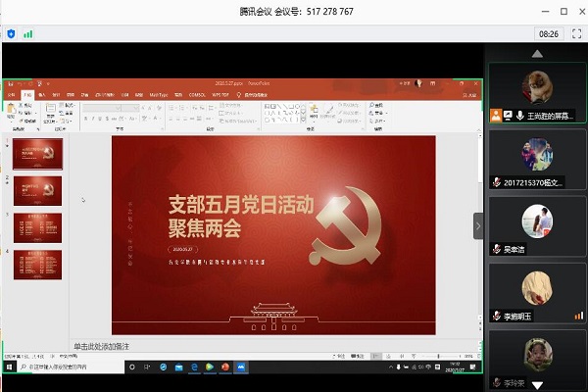Click the Windows taskbar search box

(71, 367)
